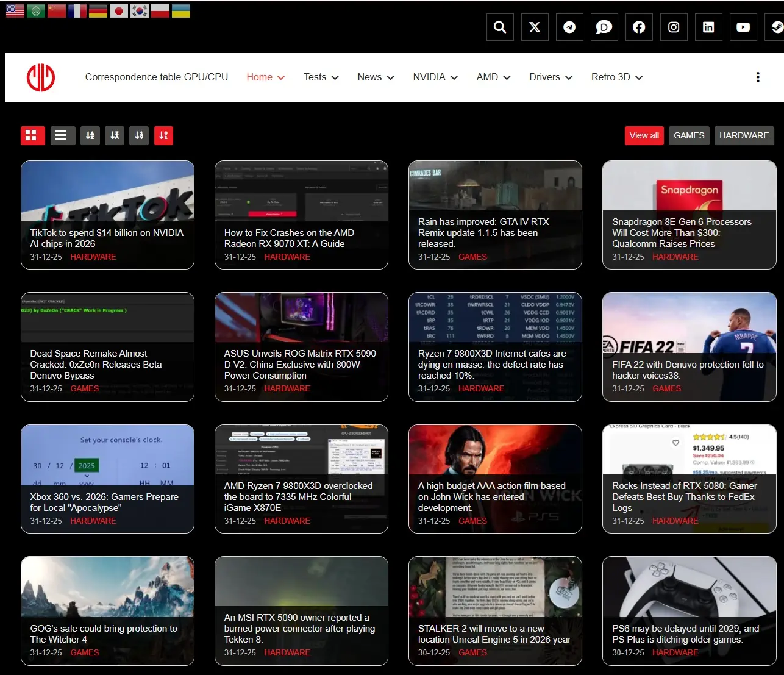Open the Instagram profile
This screenshot has height=675, width=784.
(x=674, y=27)
